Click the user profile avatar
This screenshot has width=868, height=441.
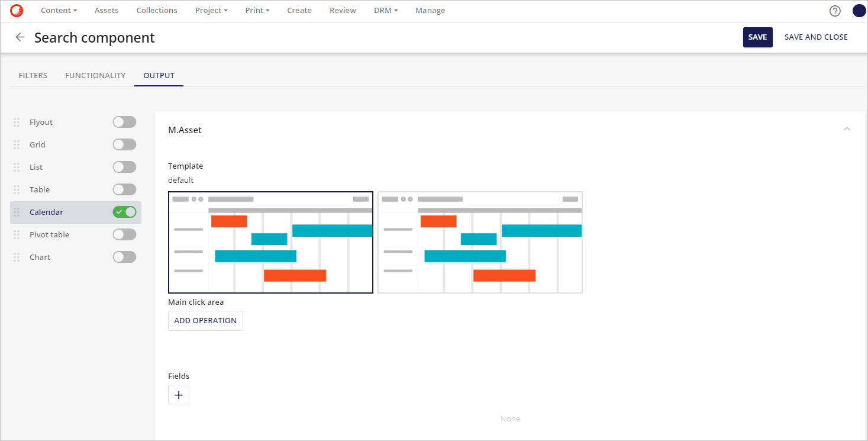pos(859,11)
